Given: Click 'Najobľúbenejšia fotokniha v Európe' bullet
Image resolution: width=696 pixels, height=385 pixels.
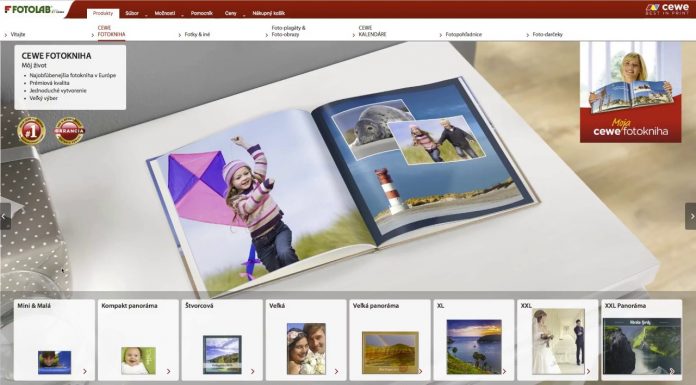Looking at the screenshot, I should click(73, 75).
